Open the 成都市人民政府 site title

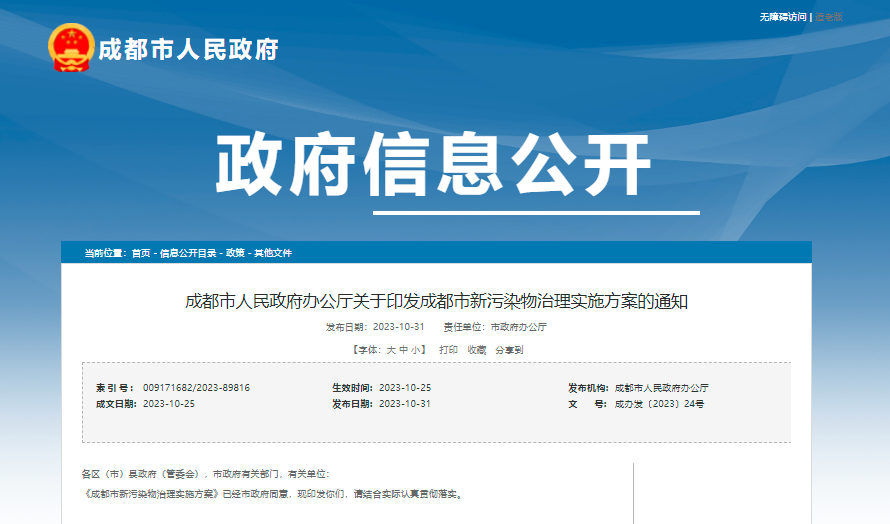coord(188,49)
